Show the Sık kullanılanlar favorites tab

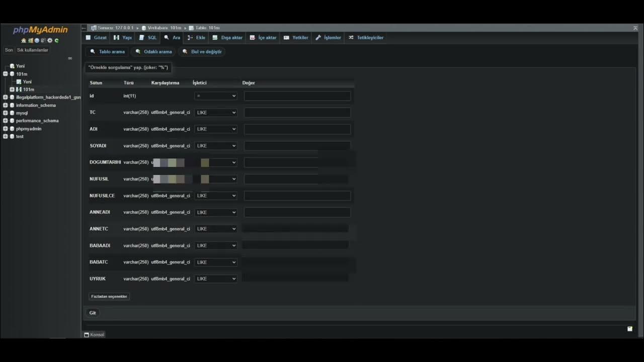coord(33,50)
